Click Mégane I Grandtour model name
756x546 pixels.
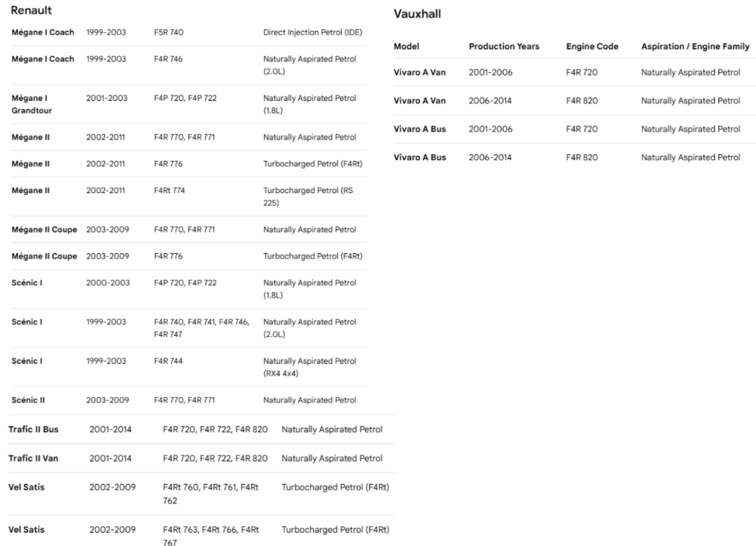(32, 104)
